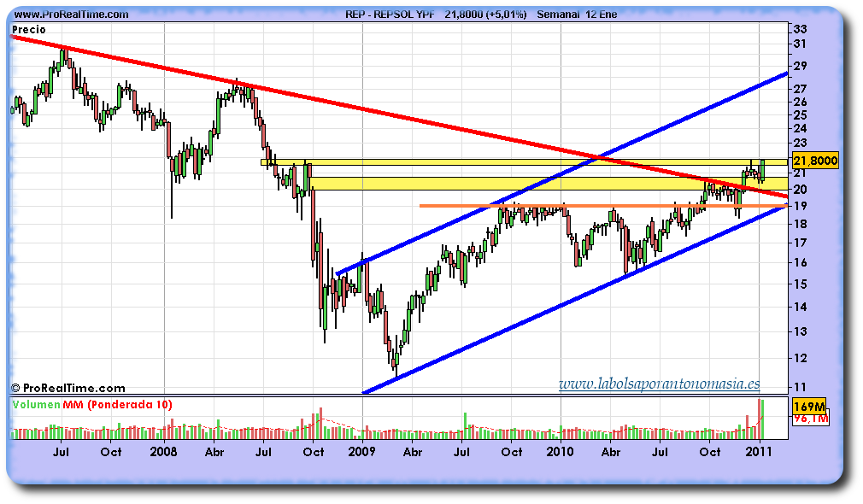Click the yellow 169M volume tag

[809, 407]
